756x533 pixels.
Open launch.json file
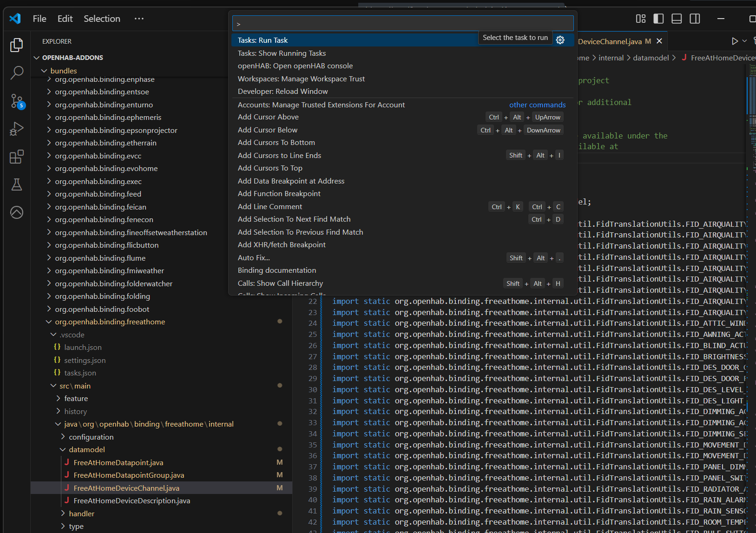point(83,347)
